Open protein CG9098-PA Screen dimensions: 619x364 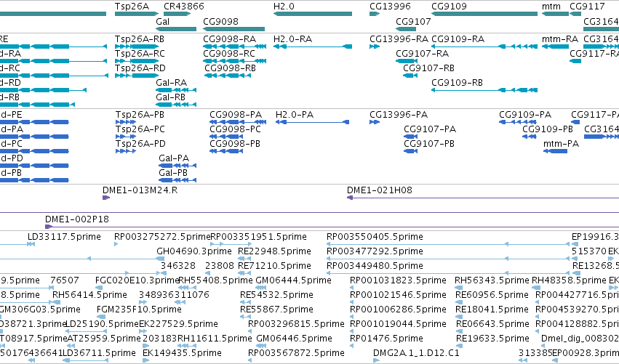(236, 115)
